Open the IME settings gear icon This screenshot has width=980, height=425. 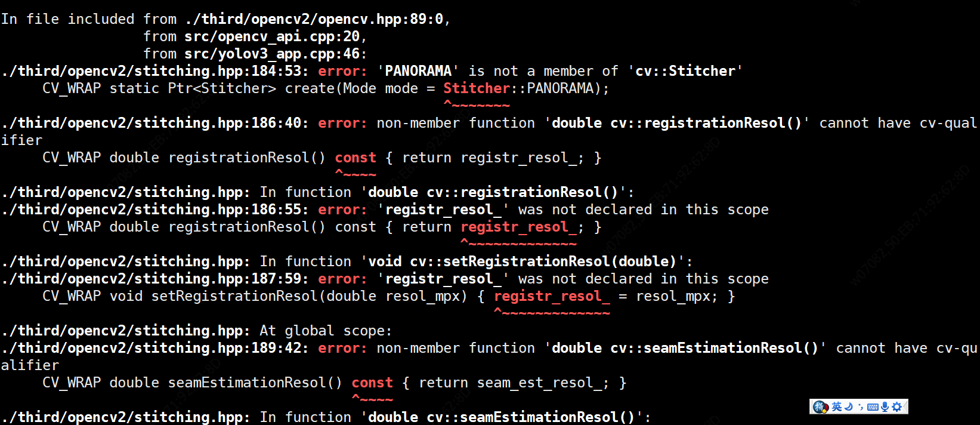896,406
